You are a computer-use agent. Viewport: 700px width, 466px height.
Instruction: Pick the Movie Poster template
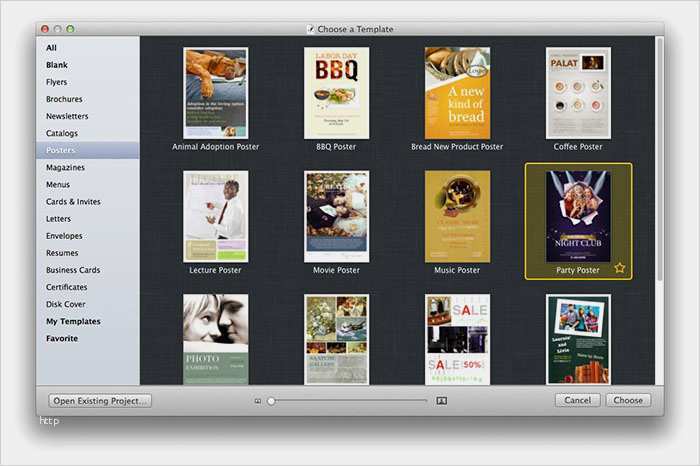coord(336,216)
